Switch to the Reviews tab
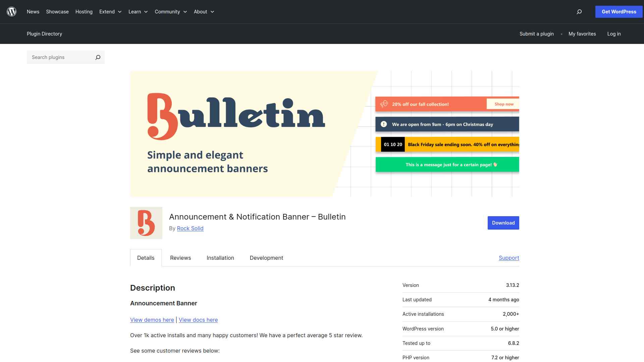Viewport: 644px width, 362px height. pyautogui.click(x=180, y=258)
